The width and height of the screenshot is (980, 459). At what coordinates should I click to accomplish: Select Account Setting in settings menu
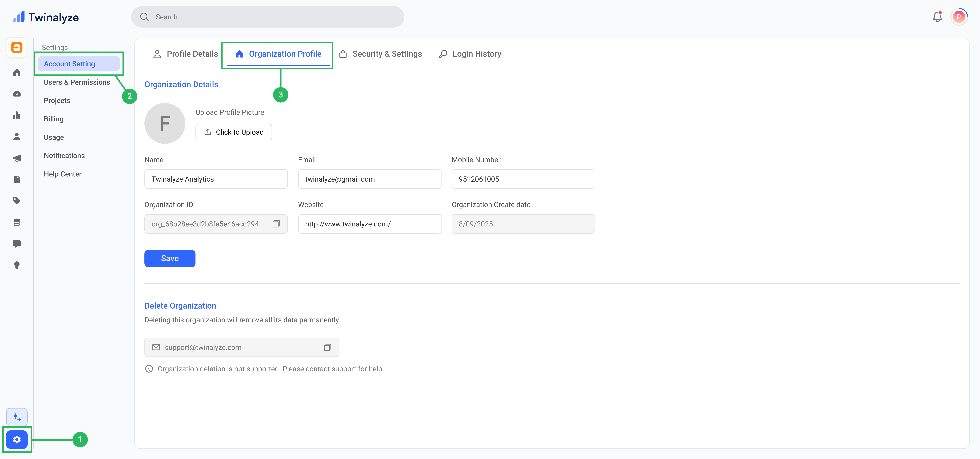79,64
